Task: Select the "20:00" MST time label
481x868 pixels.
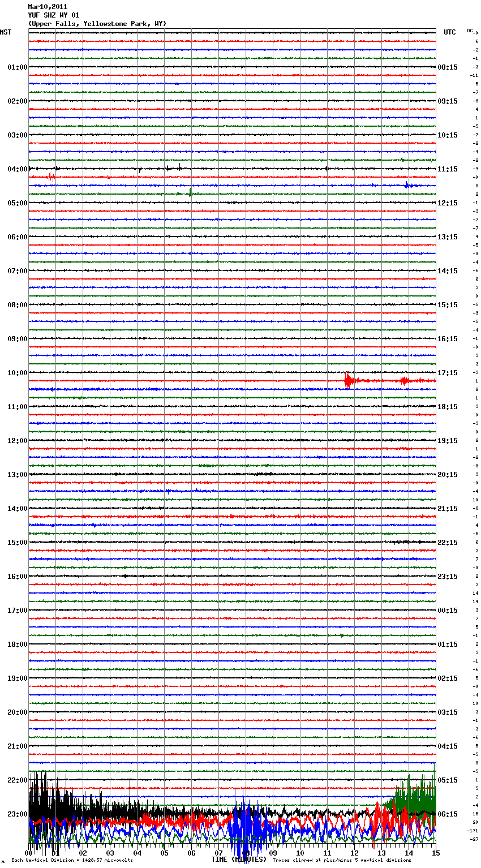Action: coord(18,712)
